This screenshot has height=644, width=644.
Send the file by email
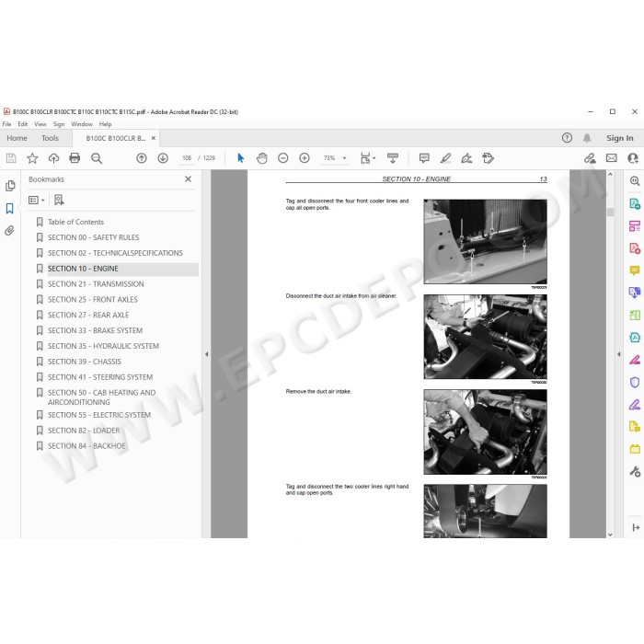point(612,158)
